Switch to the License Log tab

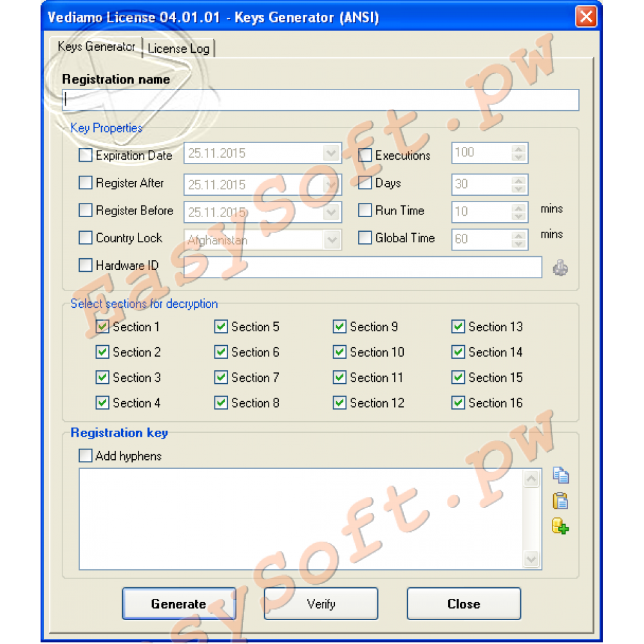(x=178, y=49)
